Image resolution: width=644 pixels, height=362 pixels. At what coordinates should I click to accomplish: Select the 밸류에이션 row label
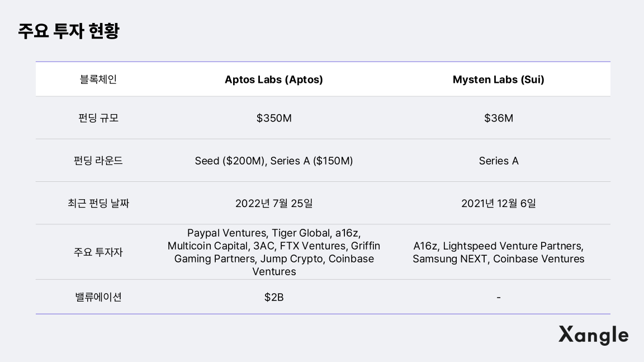98,297
